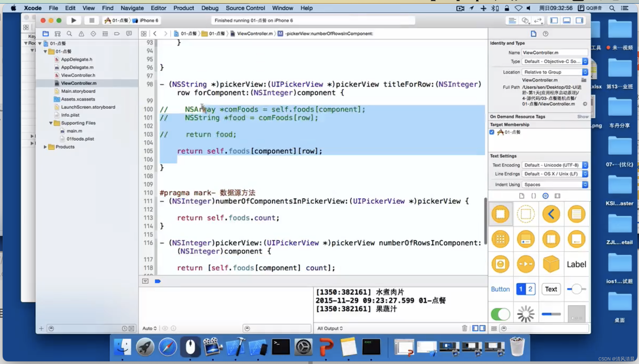
Task: Select the Navigate menu in menu bar
Action: (x=132, y=8)
